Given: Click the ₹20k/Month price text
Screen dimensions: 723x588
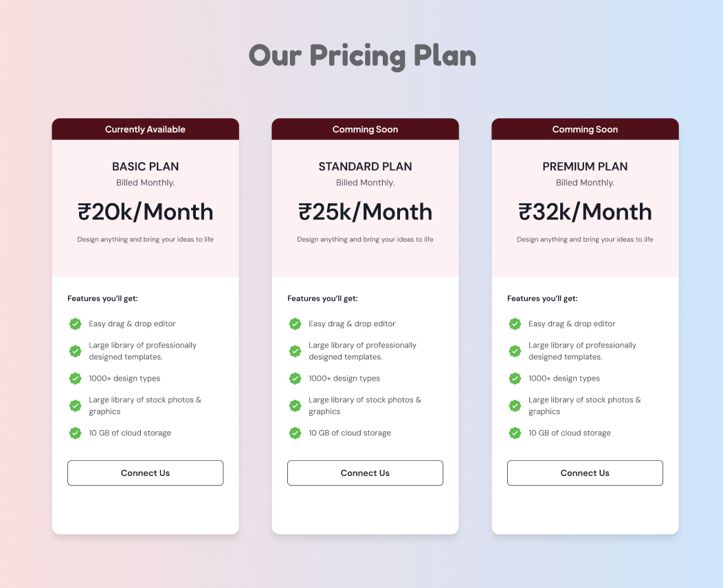Looking at the screenshot, I should pos(145,212).
